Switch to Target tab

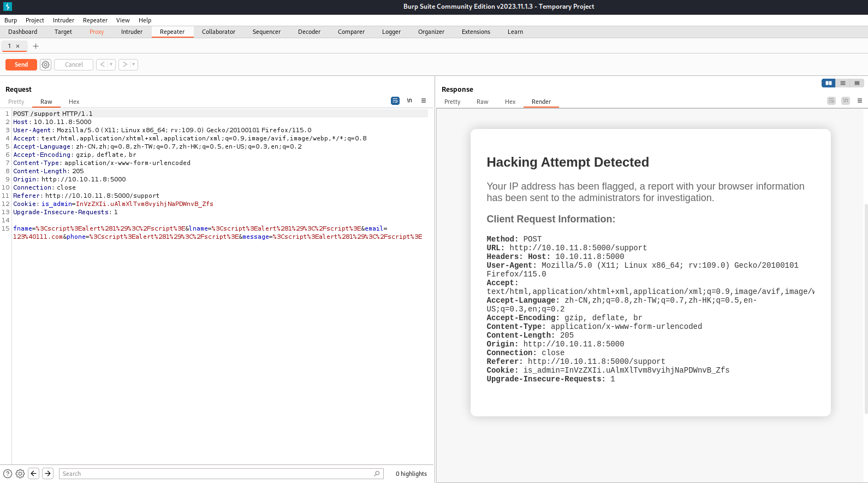(63, 32)
